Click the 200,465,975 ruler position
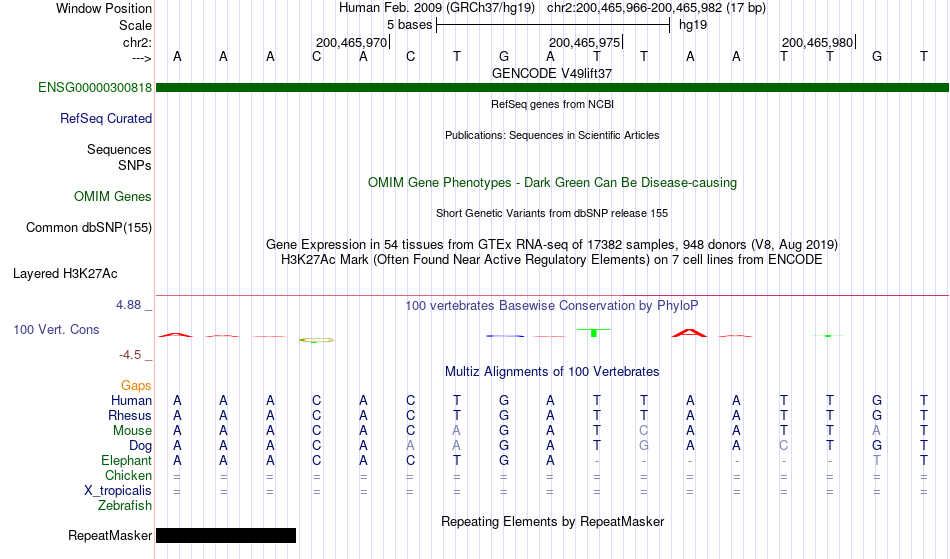950x559 pixels. tap(584, 42)
